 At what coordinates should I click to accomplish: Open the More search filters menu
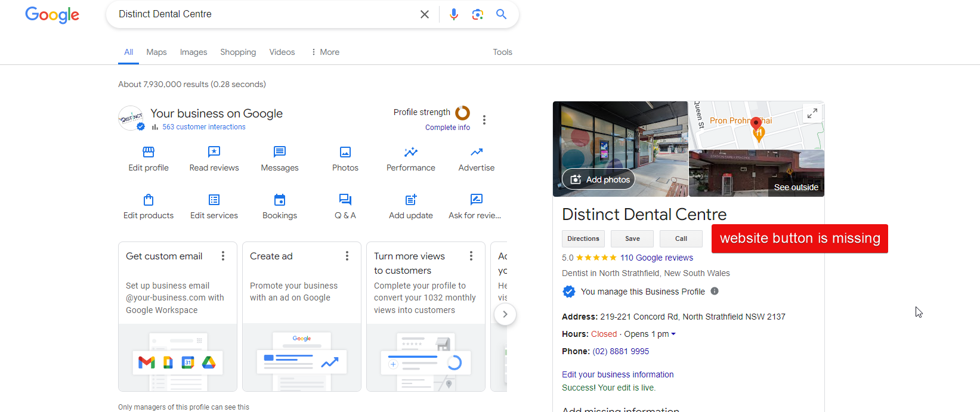[325, 52]
